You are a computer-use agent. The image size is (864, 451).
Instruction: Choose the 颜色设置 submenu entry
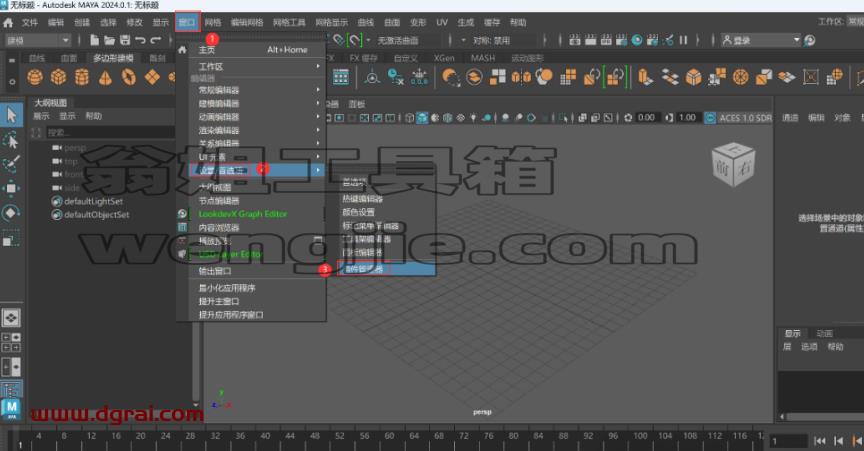[x=359, y=212]
